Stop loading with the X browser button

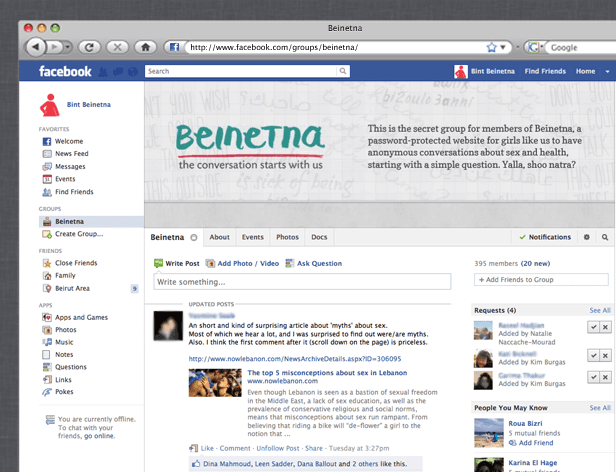click(x=117, y=48)
